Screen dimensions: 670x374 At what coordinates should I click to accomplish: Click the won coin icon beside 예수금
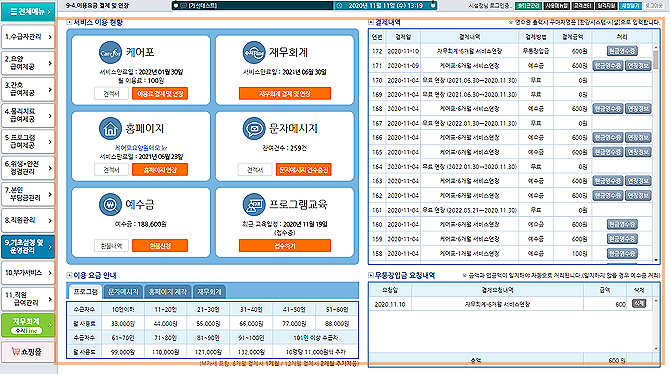tap(110, 205)
